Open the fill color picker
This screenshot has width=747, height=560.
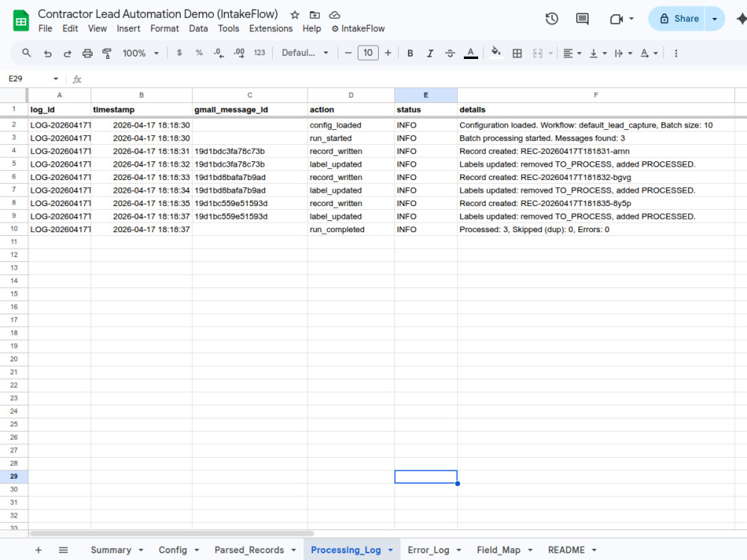tap(496, 53)
